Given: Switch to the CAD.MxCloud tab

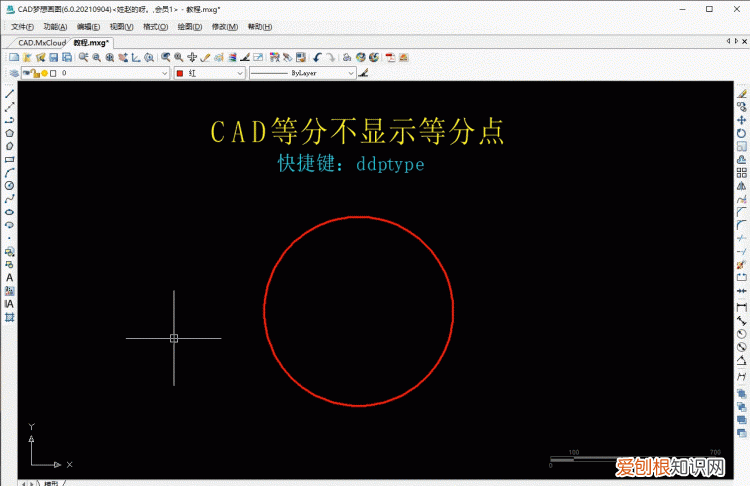Looking at the screenshot, I should click(x=42, y=43).
